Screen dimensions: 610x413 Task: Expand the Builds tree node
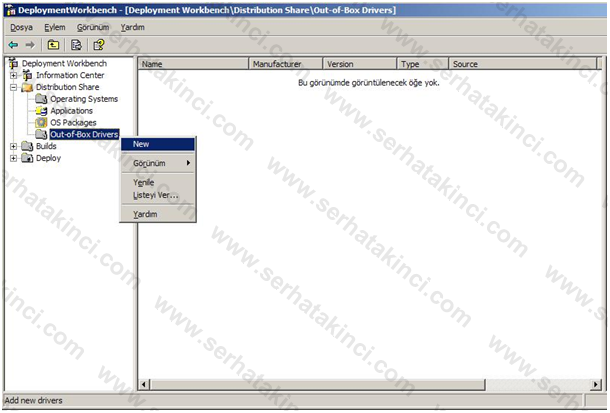pos(14,146)
